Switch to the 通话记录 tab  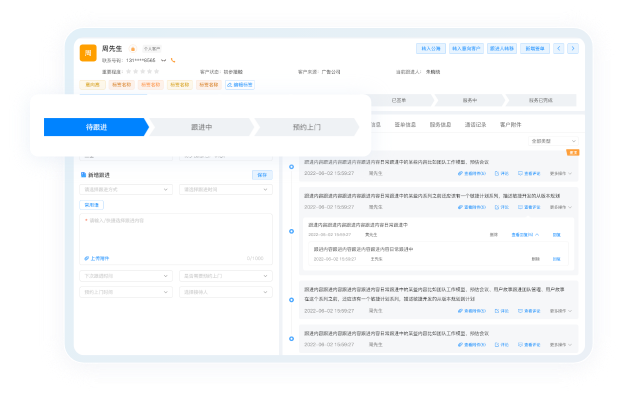tap(475, 125)
